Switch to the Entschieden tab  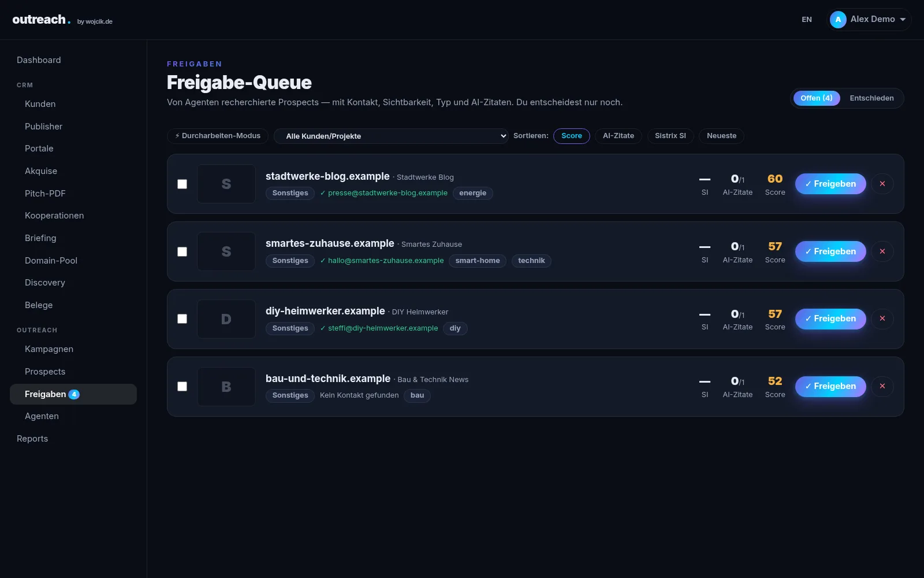pos(871,98)
